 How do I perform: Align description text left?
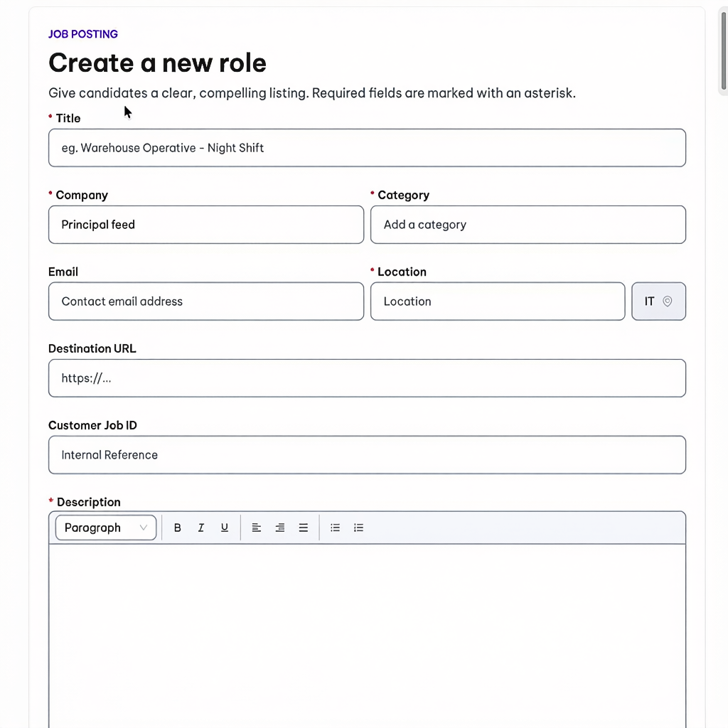coord(256,528)
